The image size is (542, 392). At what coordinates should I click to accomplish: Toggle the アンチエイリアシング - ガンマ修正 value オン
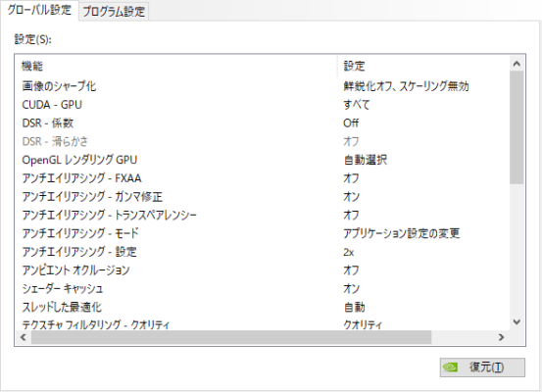(351, 196)
